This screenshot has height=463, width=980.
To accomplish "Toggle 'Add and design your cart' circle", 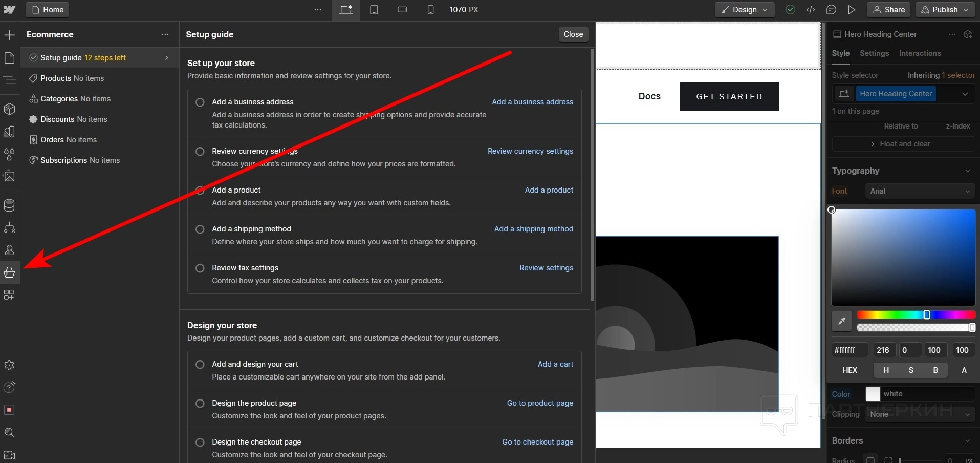I will click(200, 365).
